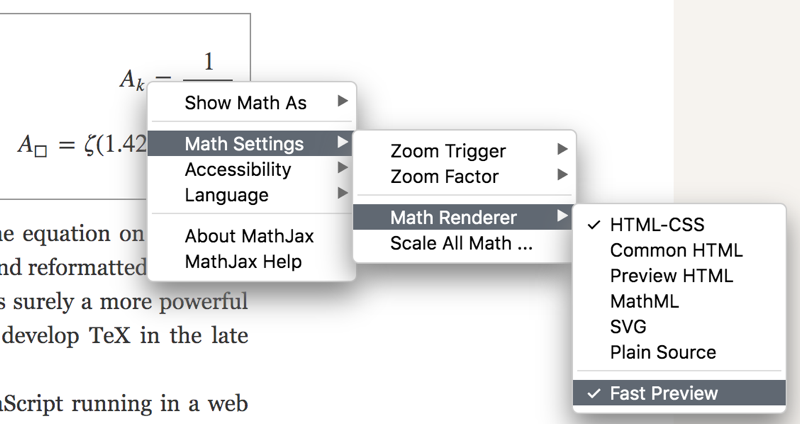Image resolution: width=800 pixels, height=424 pixels.
Task: Choose the SVG renderer
Action: tap(628, 327)
